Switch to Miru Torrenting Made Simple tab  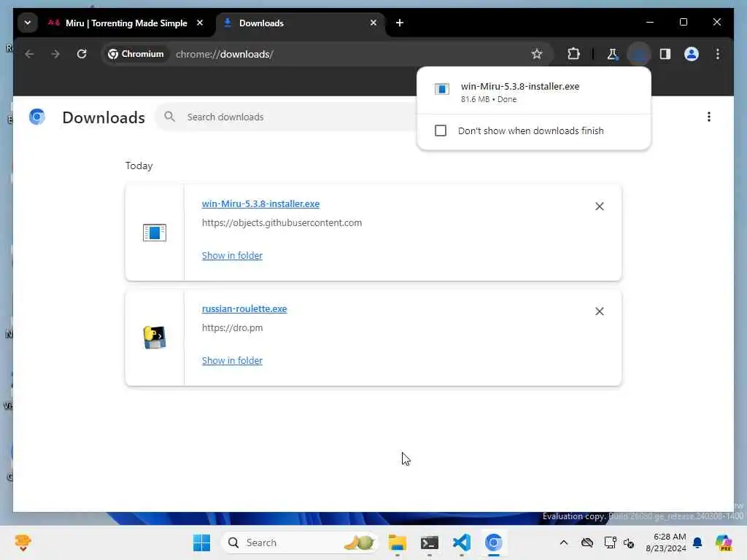click(126, 23)
